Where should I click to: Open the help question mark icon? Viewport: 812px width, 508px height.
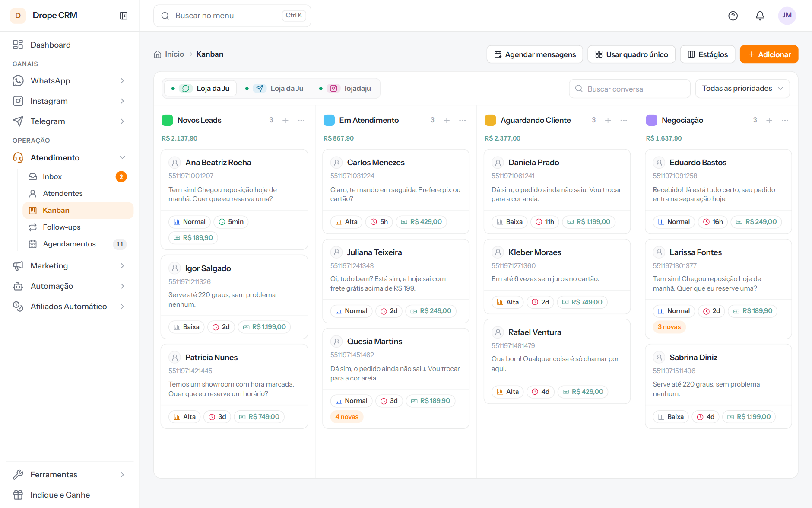[x=733, y=16]
